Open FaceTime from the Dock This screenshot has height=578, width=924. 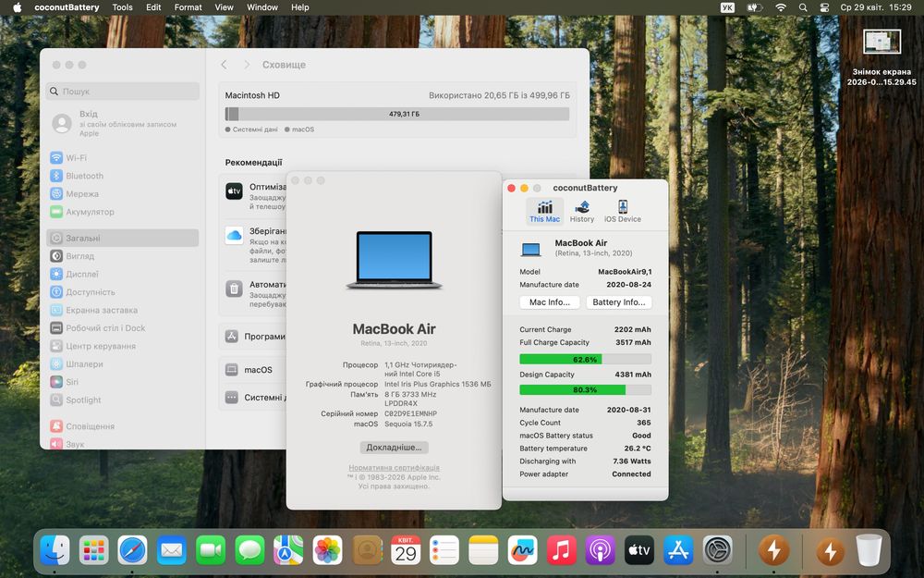211,550
